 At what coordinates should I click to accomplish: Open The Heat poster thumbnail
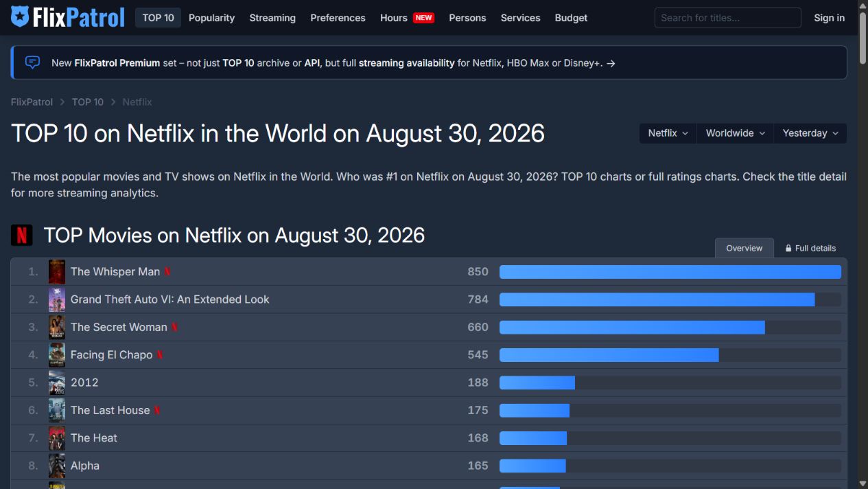pos(57,438)
